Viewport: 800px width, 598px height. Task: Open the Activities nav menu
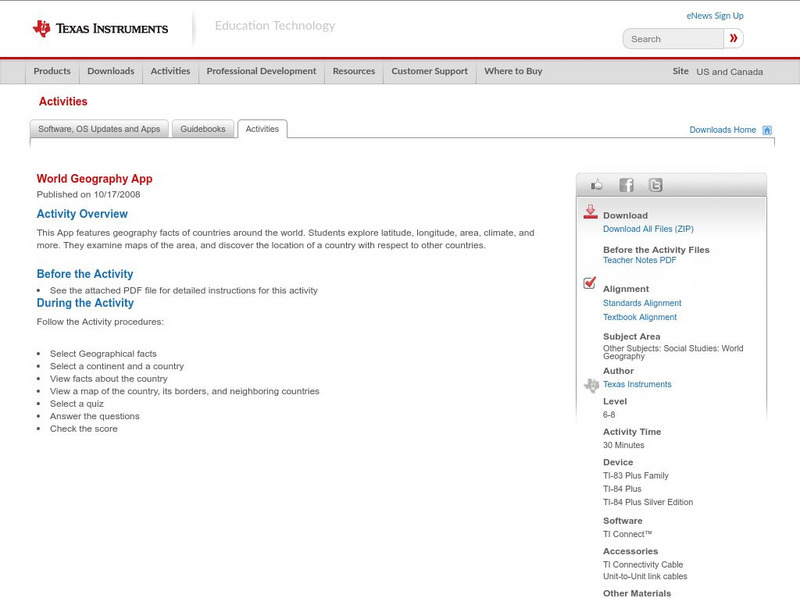pos(170,71)
